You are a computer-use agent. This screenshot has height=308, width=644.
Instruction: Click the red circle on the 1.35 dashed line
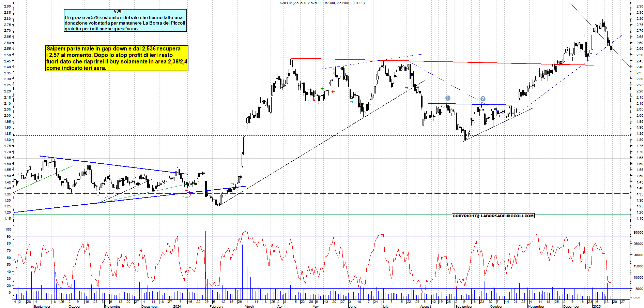point(186,194)
